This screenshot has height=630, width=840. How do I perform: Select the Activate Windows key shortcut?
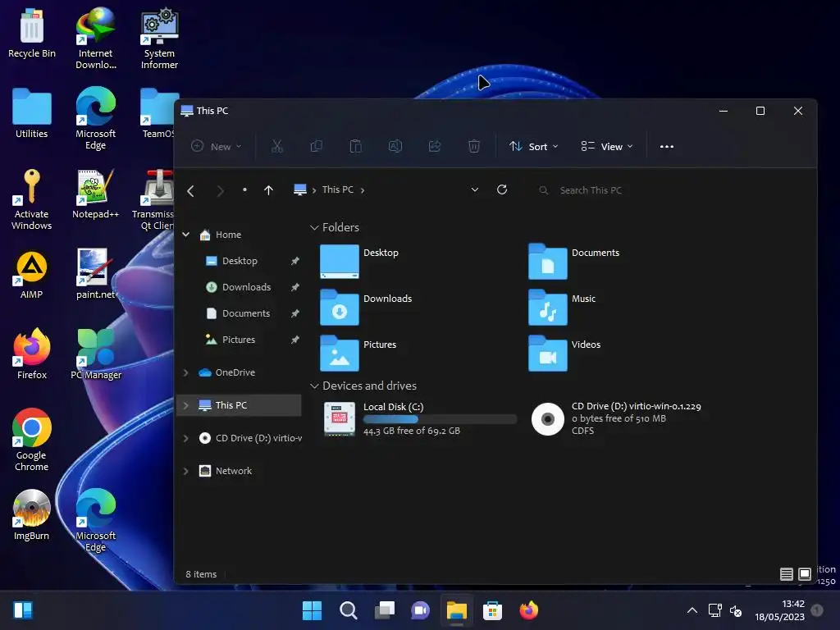[32, 199]
